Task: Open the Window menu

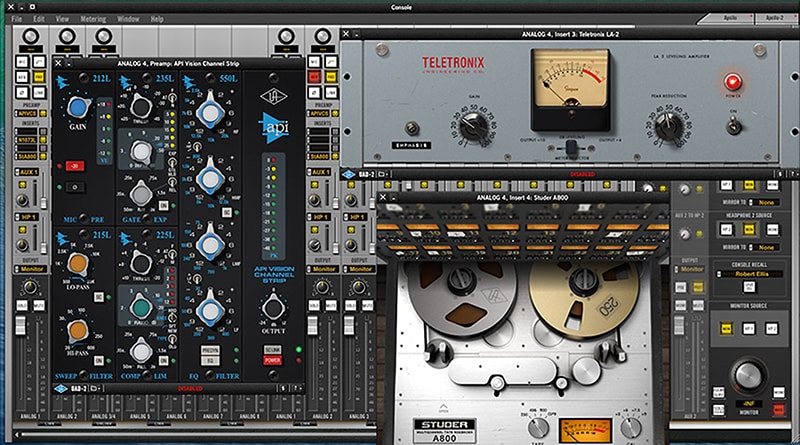Action: pyautogui.click(x=128, y=19)
